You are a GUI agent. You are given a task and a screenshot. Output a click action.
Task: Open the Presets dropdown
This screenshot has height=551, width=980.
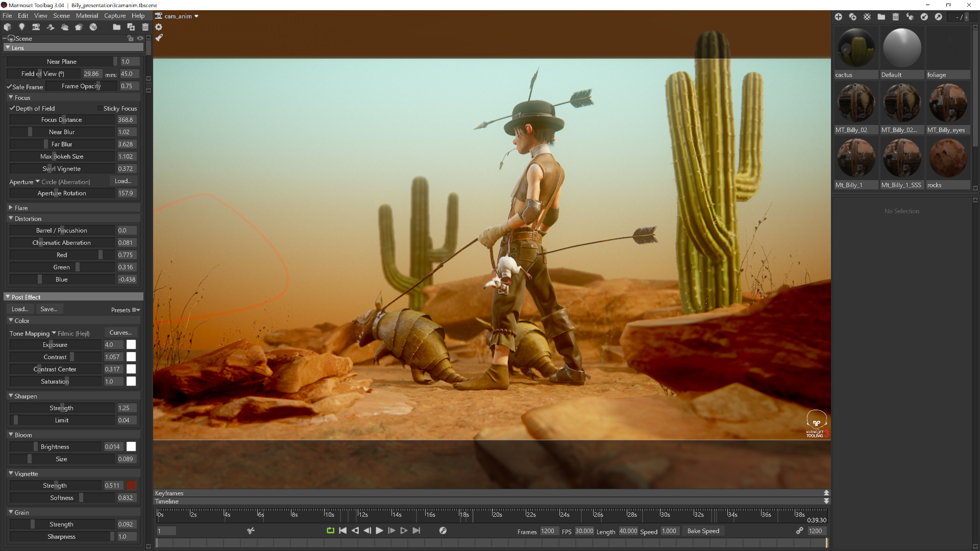tap(126, 310)
